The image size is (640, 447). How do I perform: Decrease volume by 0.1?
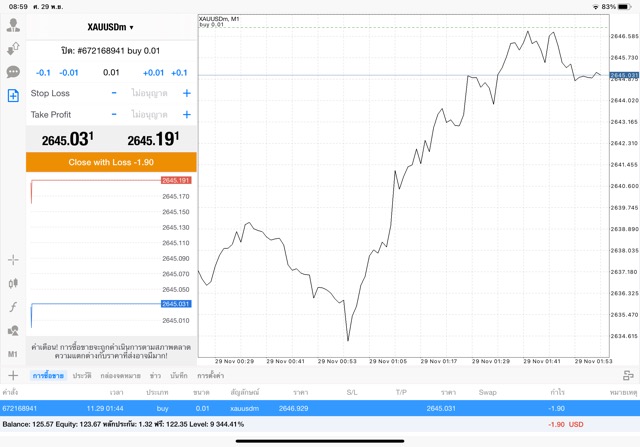coord(43,72)
